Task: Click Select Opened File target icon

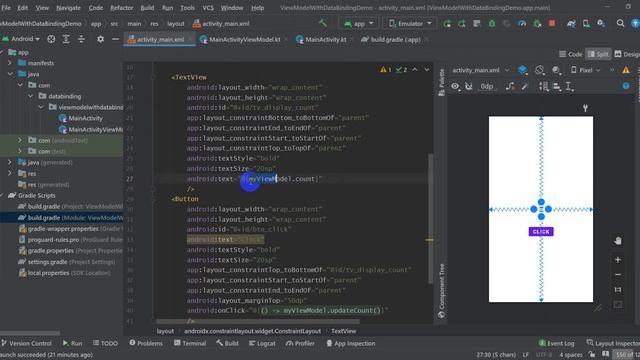Action: (51, 39)
